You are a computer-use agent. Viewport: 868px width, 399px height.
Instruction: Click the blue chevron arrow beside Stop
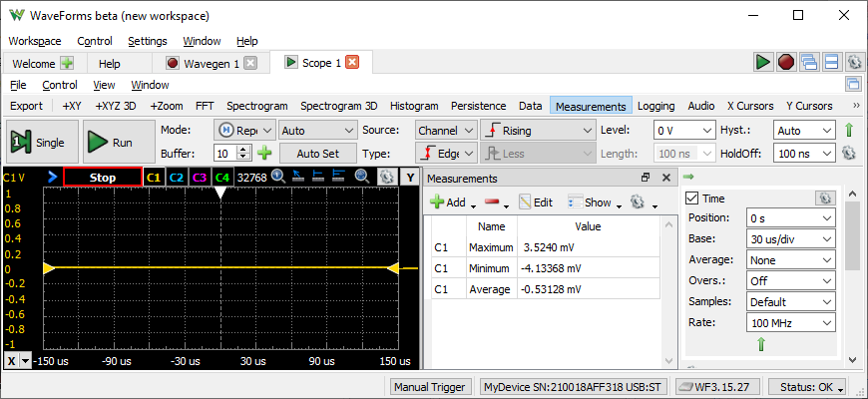pos(53,178)
